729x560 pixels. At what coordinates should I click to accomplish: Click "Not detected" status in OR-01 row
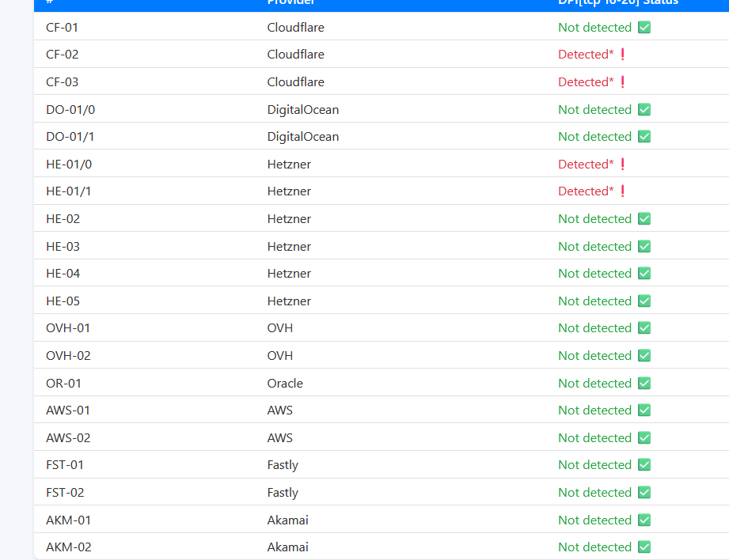coord(594,384)
